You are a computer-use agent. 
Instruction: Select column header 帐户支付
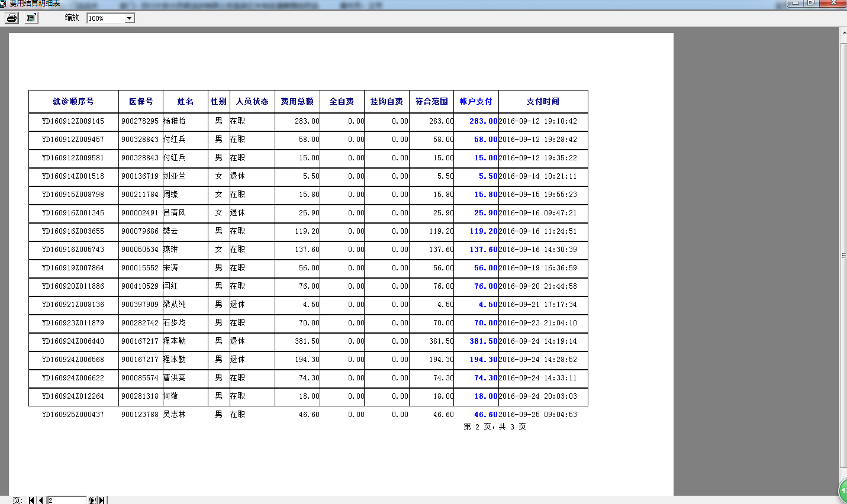(x=476, y=101)
